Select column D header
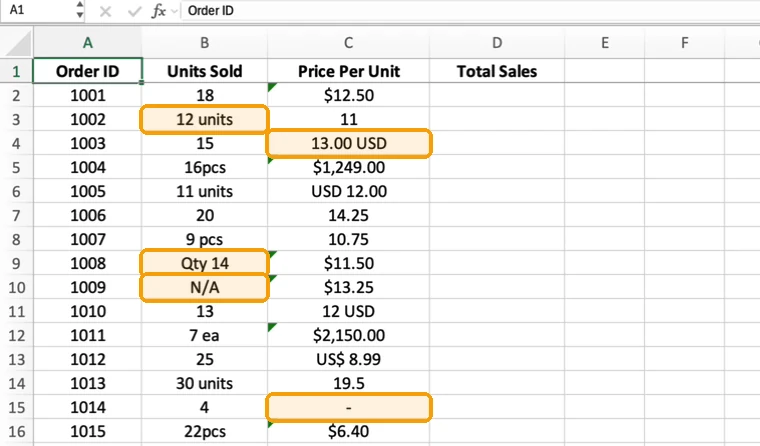 click(497, 43)
